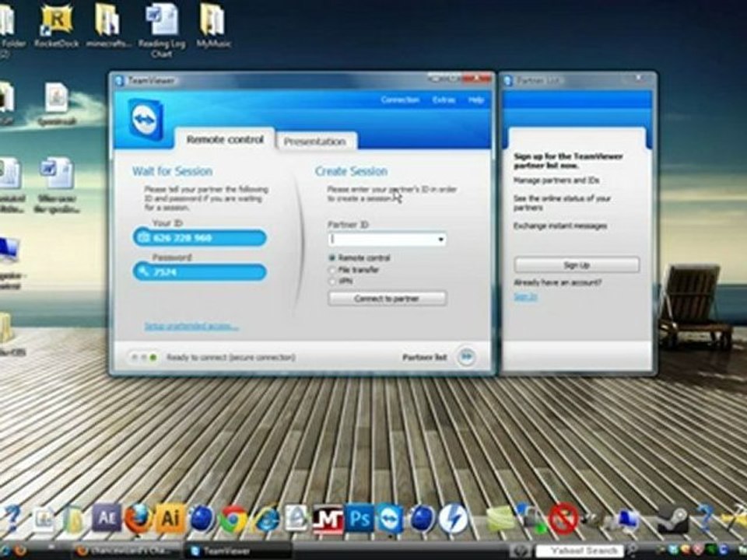Launch Photoshop from the dock

click(x=359, y=518)
